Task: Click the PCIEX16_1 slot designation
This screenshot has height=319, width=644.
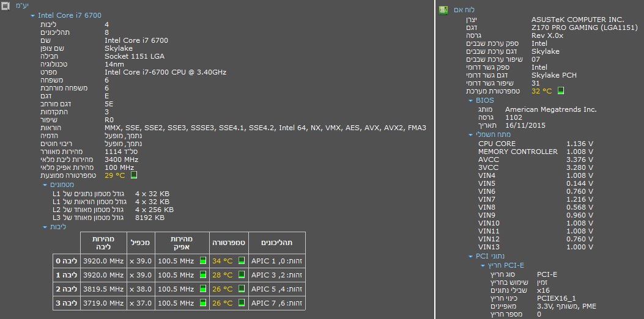Action: pos(557,298)
